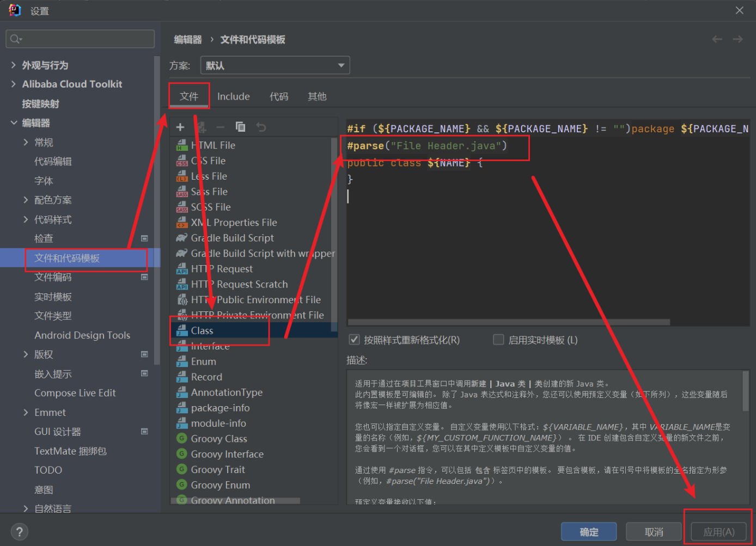
Task: Click the search magnifier icon in settings
Action: [x=16, y=39]
